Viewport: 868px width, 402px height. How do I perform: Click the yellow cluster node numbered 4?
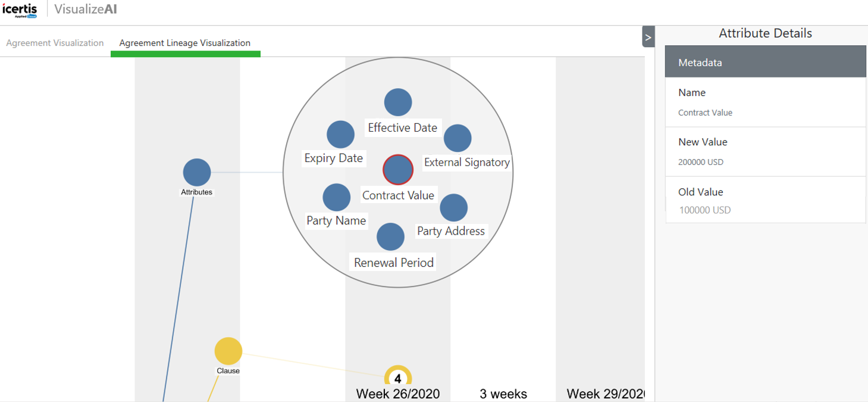pos(398,378)
